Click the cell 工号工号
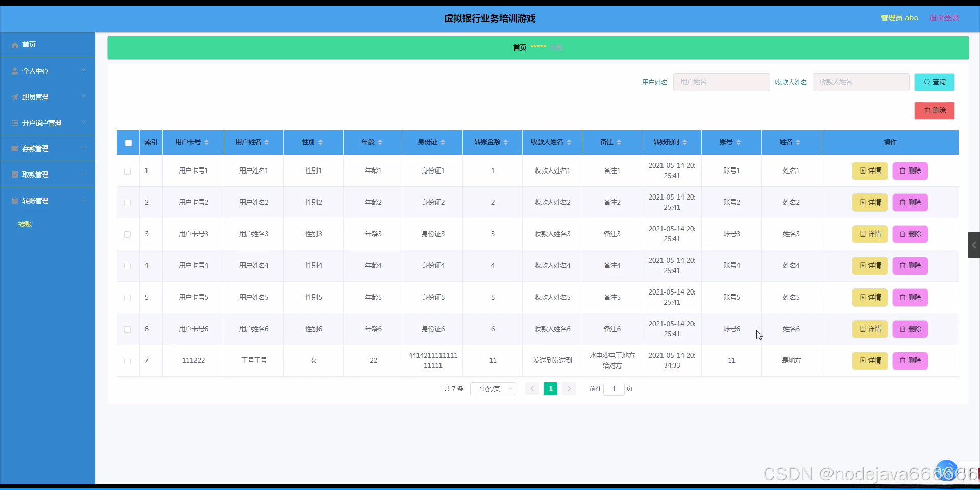 [x=254, y=361]
